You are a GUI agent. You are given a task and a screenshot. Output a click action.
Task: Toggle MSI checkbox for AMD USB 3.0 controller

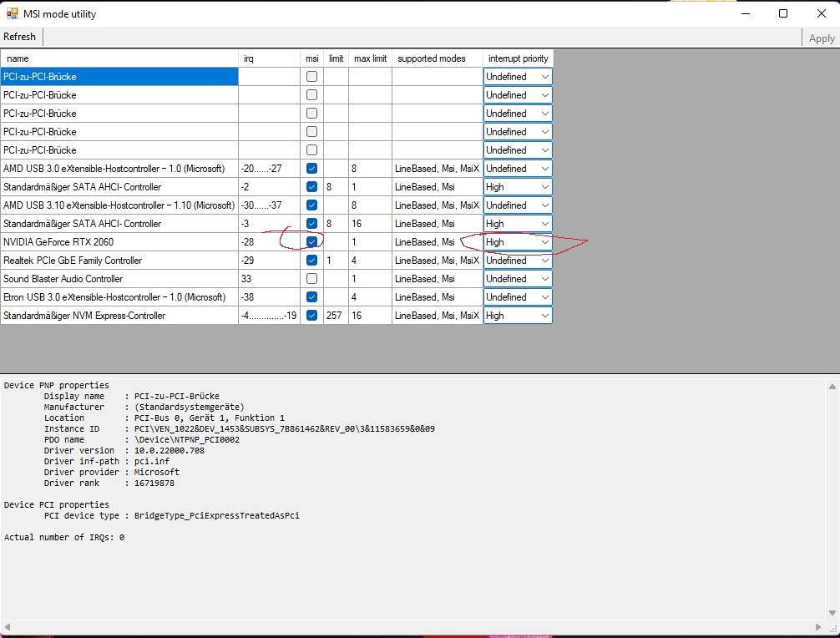point(311,168)
